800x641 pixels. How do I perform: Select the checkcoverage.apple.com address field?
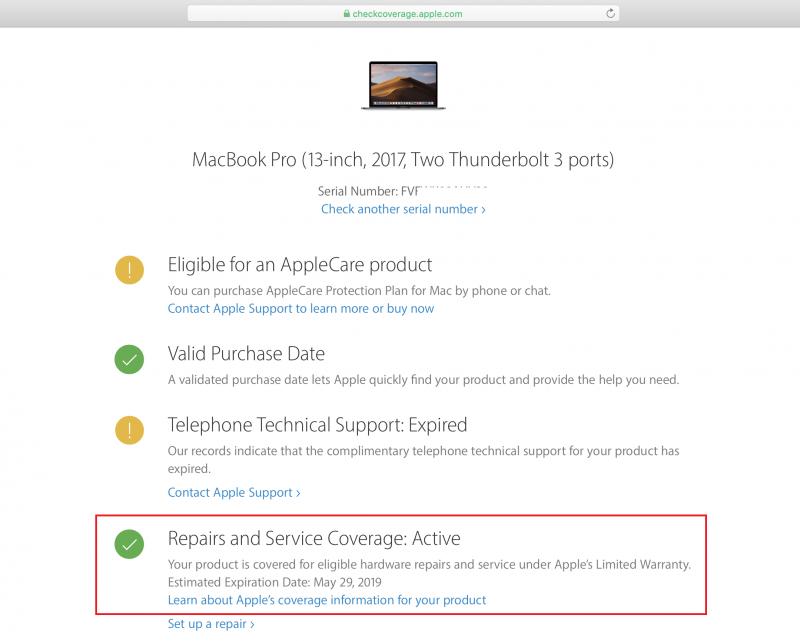tap(403, 14)
